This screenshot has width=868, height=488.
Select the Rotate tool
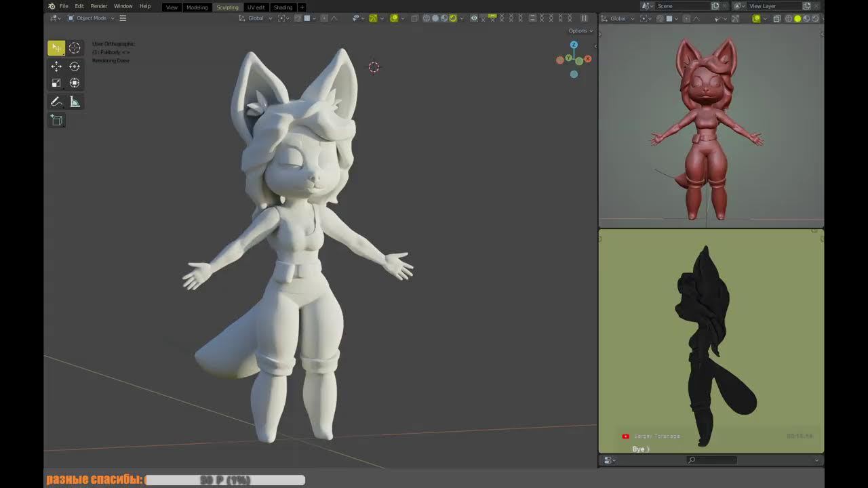pos(75,66)
